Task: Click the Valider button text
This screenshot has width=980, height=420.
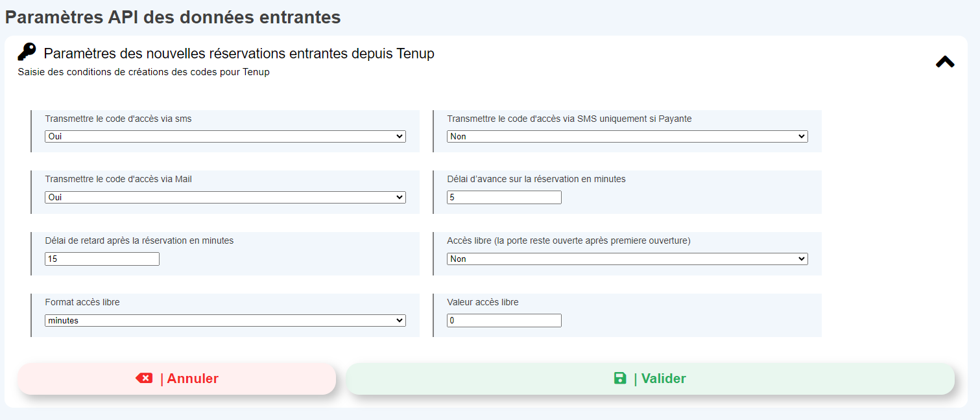Action: pyautogui.click(x=663, y=379)
